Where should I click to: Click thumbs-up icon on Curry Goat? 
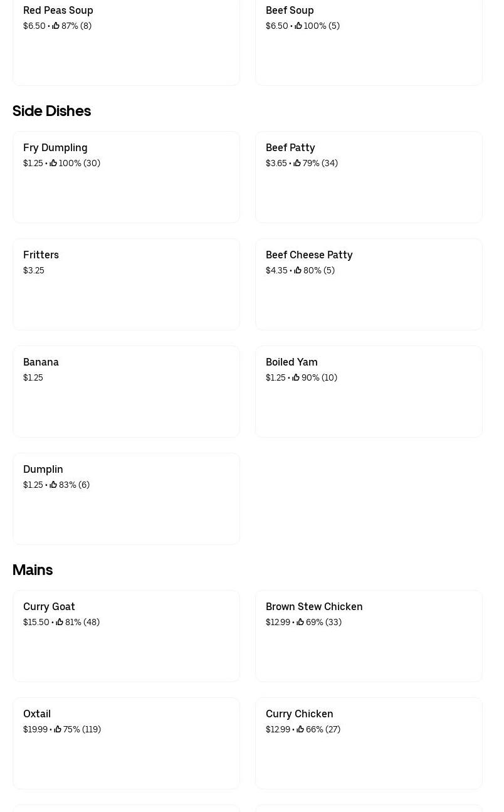point(60,622)
